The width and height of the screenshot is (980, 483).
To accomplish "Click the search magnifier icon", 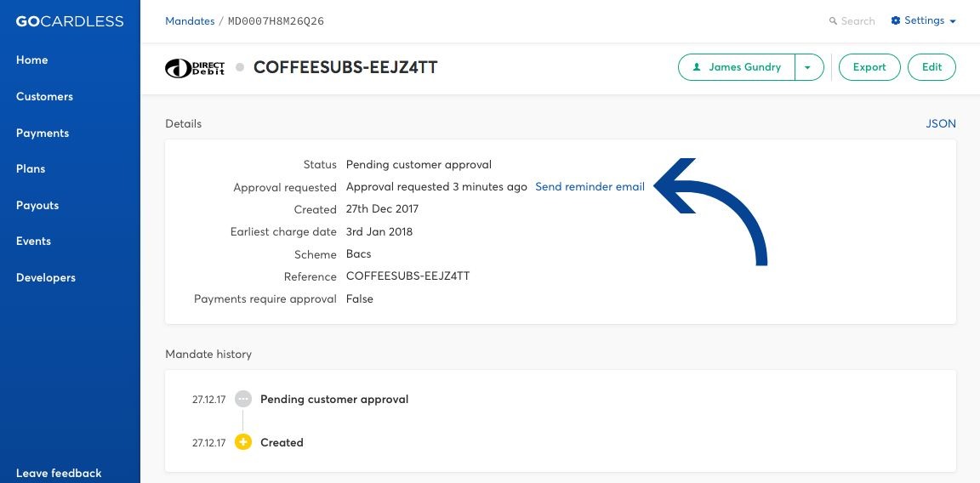I will coord(833,21).
